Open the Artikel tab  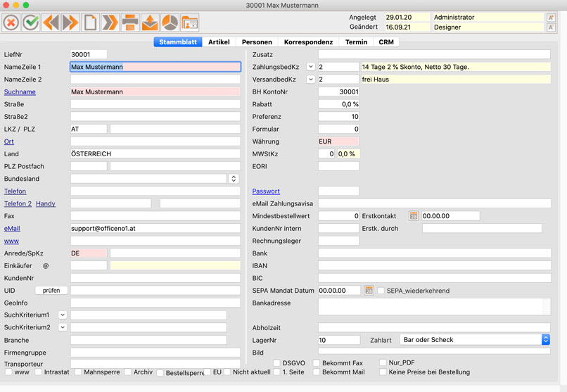(x=219, y=42)
